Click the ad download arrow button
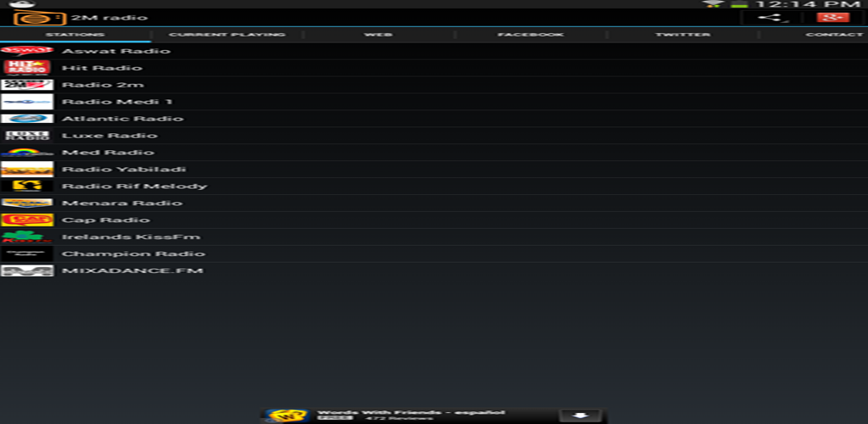This screenshot has width=868, height=424. (580, 416)
